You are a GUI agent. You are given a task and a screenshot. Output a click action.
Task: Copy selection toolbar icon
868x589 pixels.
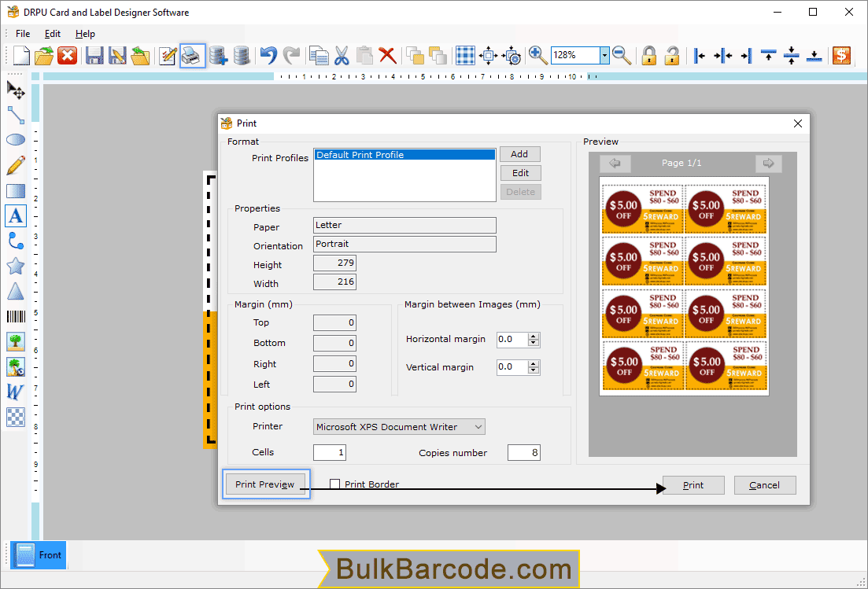(318, 55)
